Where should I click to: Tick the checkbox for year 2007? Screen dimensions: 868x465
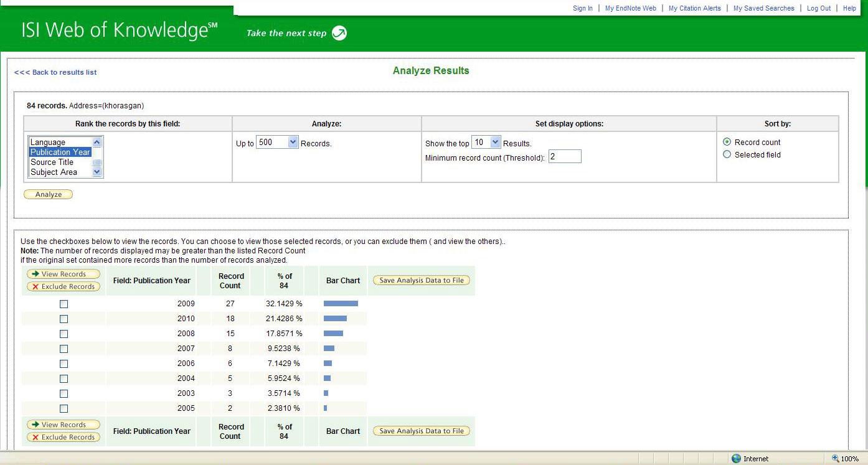64,349
